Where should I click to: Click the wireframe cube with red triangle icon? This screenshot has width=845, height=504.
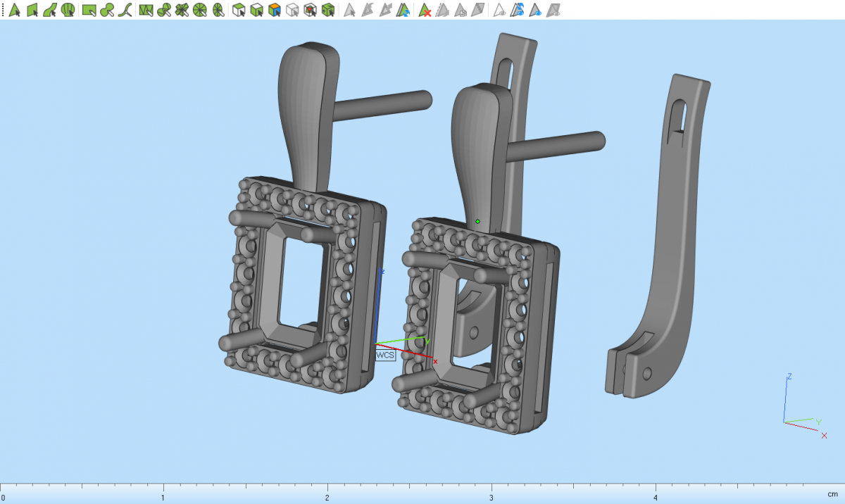309,10
